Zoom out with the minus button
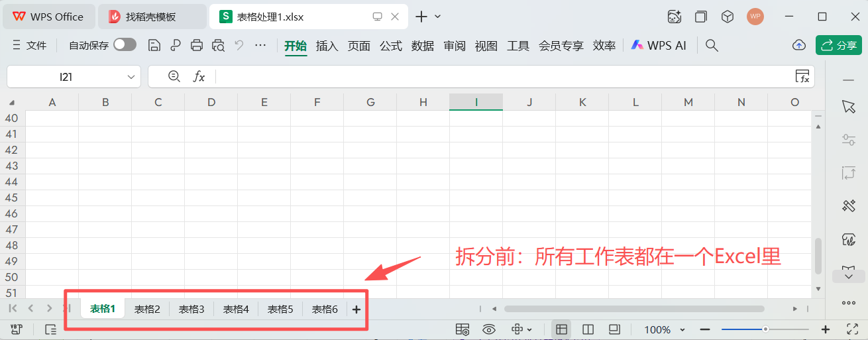 [705, 329]
